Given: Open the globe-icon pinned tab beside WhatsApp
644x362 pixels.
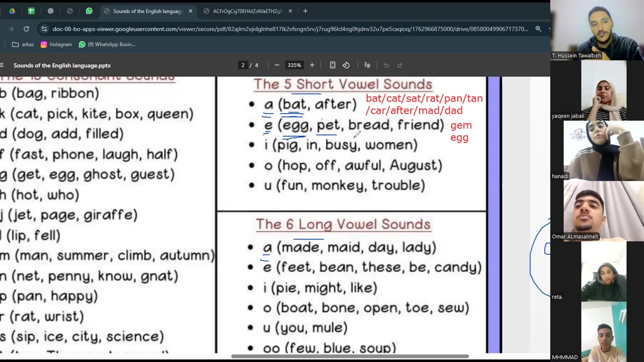Looking at the screenshot, I should pyautogui.click(x=70, y=11).
